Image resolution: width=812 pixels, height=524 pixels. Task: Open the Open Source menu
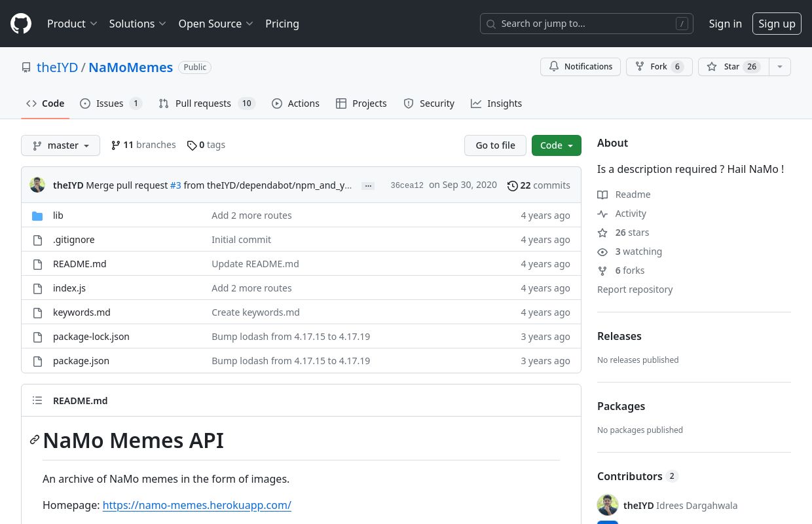pos(215,24)
